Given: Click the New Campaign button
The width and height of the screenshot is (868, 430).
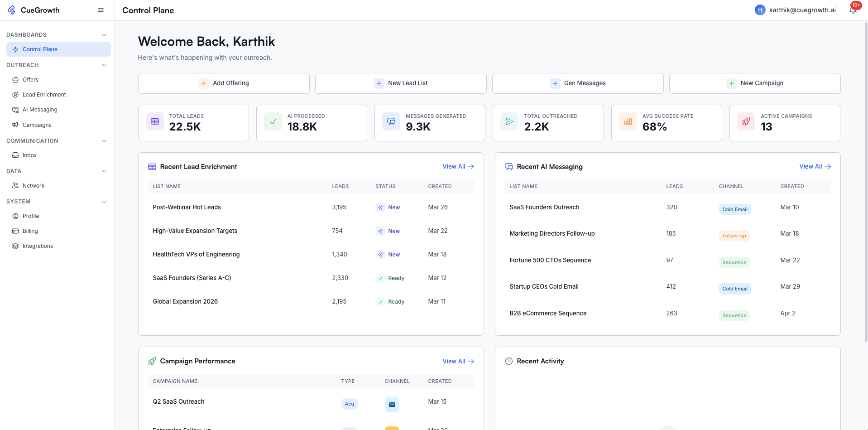Looking at the screenshot, I should (x=754, y=83).
